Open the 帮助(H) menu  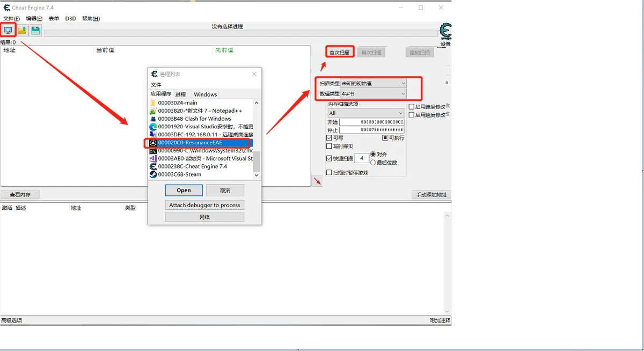(91, 19)
